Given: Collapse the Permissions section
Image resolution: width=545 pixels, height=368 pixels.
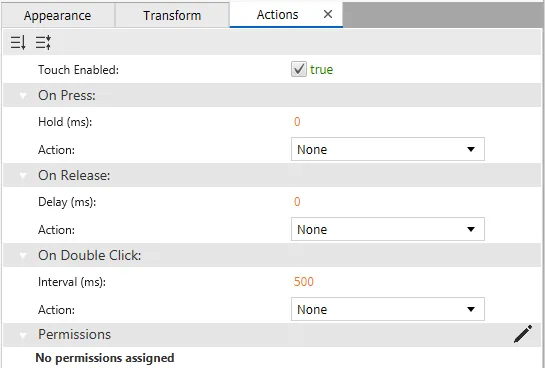Looking at the screenshot, I should click(x=23, y=335).
